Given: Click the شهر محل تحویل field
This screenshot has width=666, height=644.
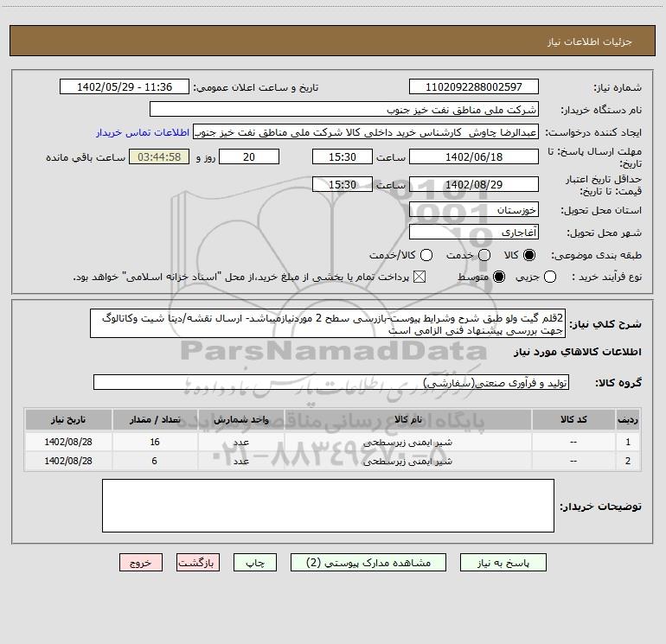Looking at the screenshot, I should (473, 232).
